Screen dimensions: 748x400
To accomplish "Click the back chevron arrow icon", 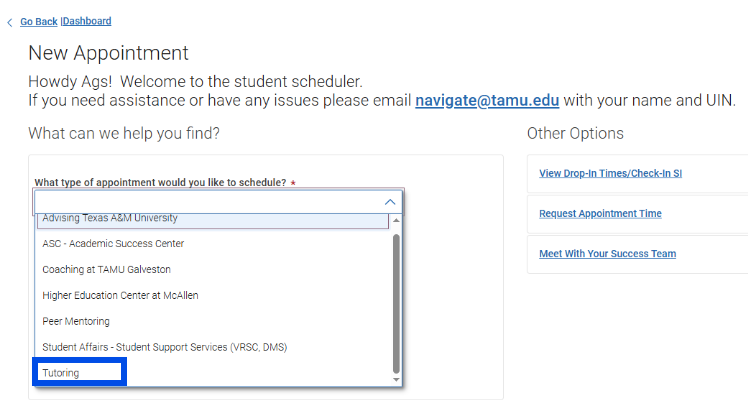I will pos(10,22).
